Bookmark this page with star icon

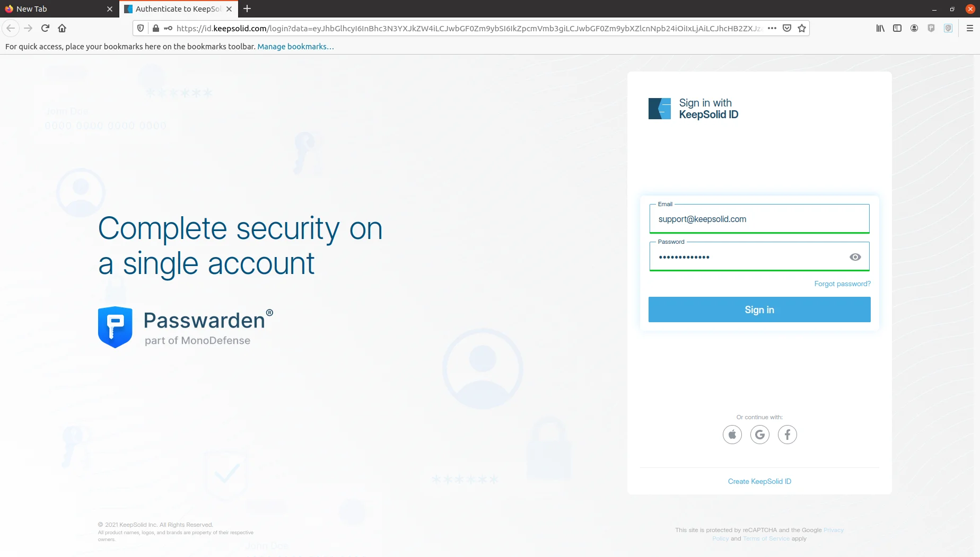(x=802, y=28)
